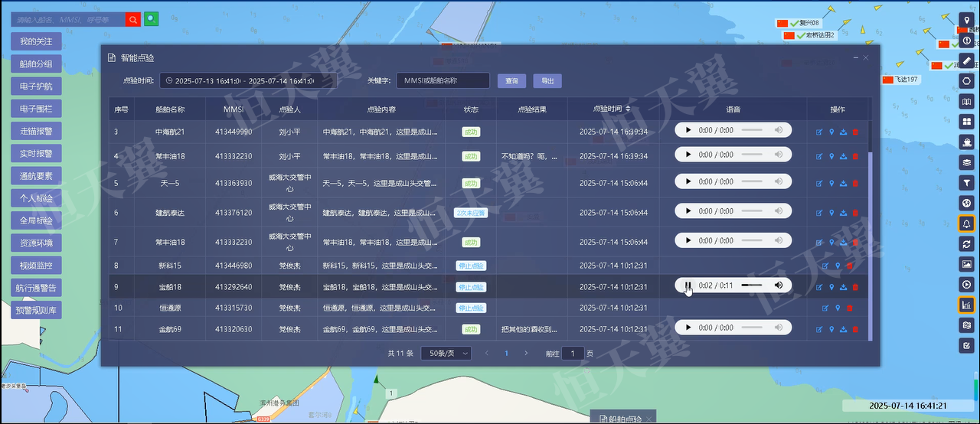Play the 中海航21 audio recording
Screen dimensions: 980x424
(688, 130)
